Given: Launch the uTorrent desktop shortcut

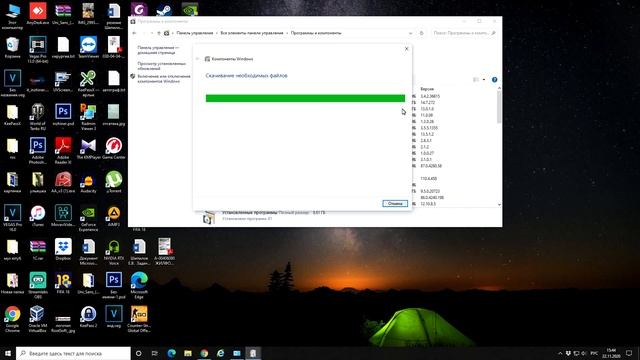Looking at the screenshot, I should coord(114,182).
